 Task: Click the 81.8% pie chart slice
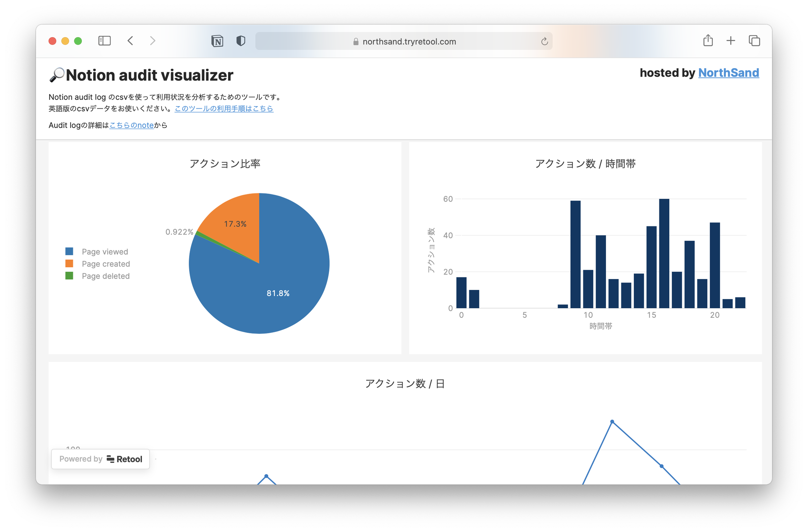(x=278, y=293)
